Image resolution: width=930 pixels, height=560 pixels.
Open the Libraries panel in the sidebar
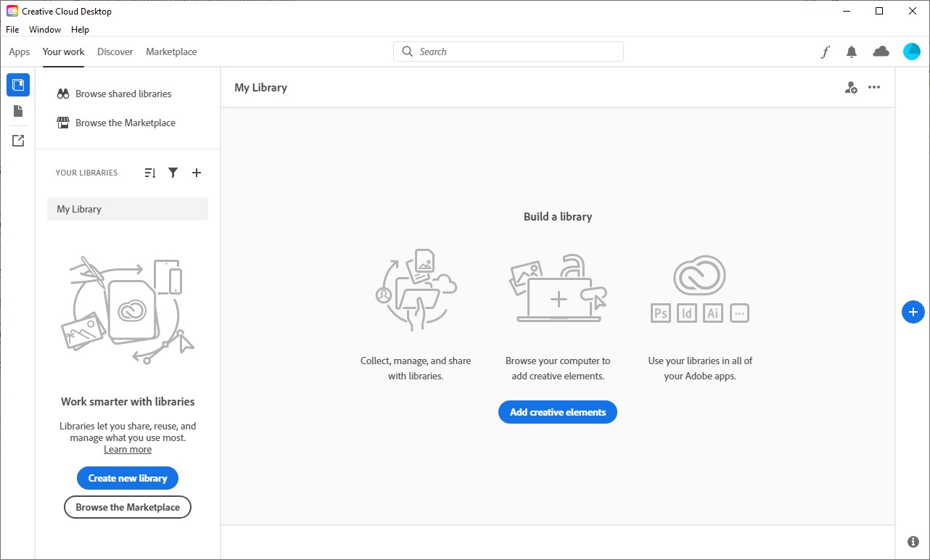tap(18, 85)
